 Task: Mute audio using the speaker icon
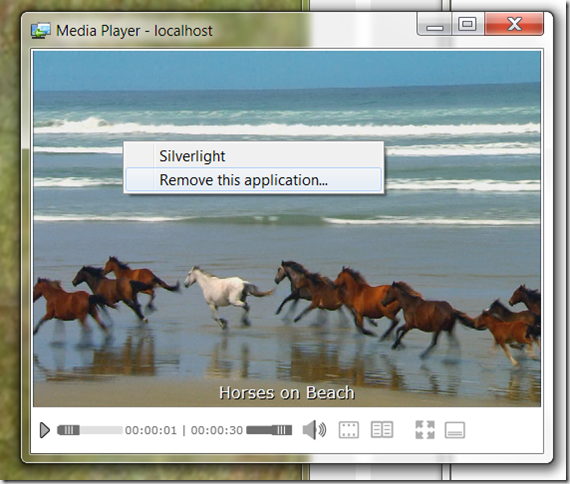point(314,430)
